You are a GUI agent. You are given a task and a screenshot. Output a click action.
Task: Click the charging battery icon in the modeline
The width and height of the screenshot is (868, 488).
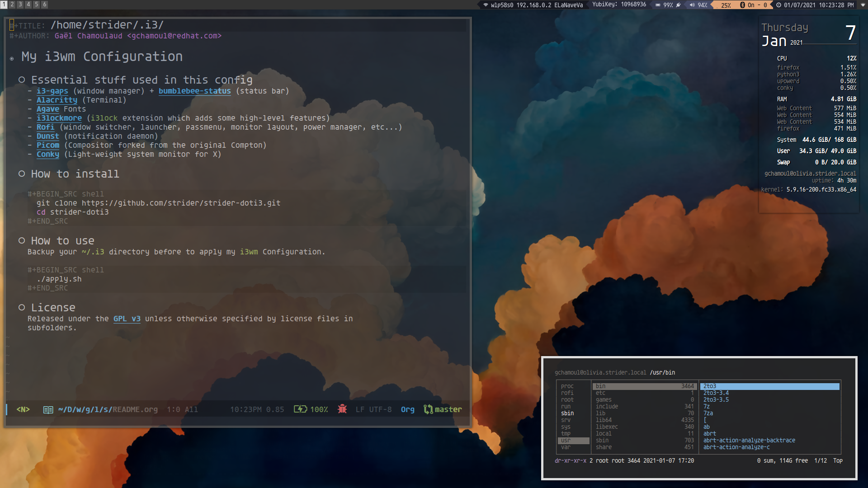[300, 409]
